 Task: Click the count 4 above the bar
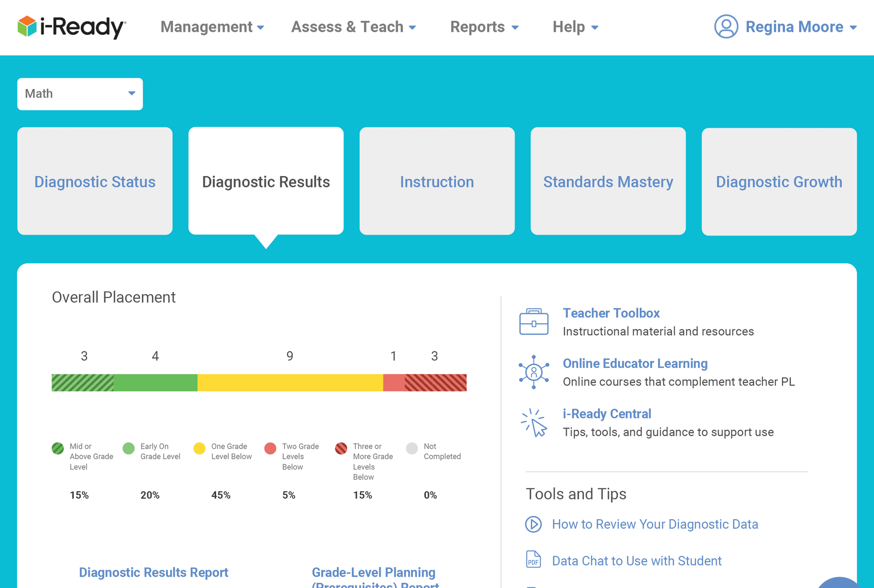(x=155, y=356)
